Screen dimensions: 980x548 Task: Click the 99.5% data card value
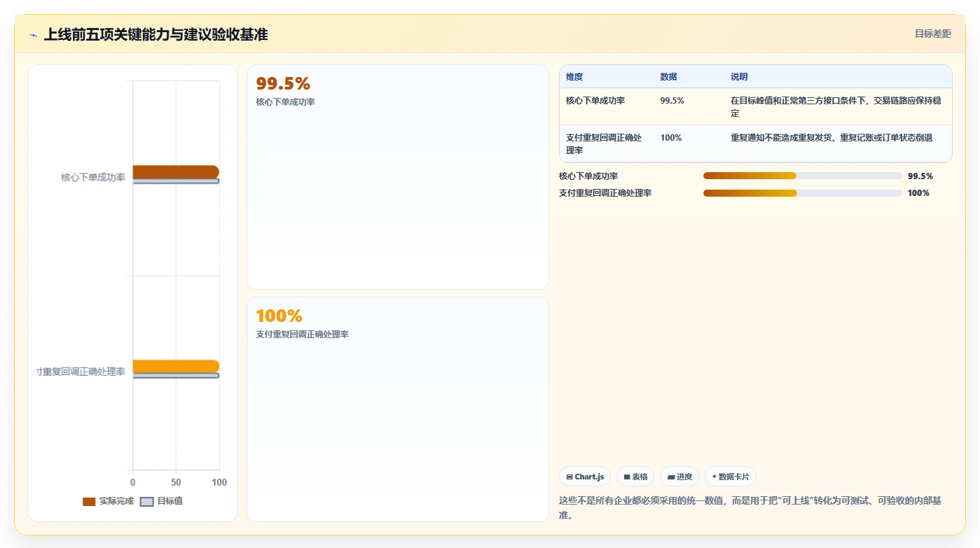(x=283, y=83)
